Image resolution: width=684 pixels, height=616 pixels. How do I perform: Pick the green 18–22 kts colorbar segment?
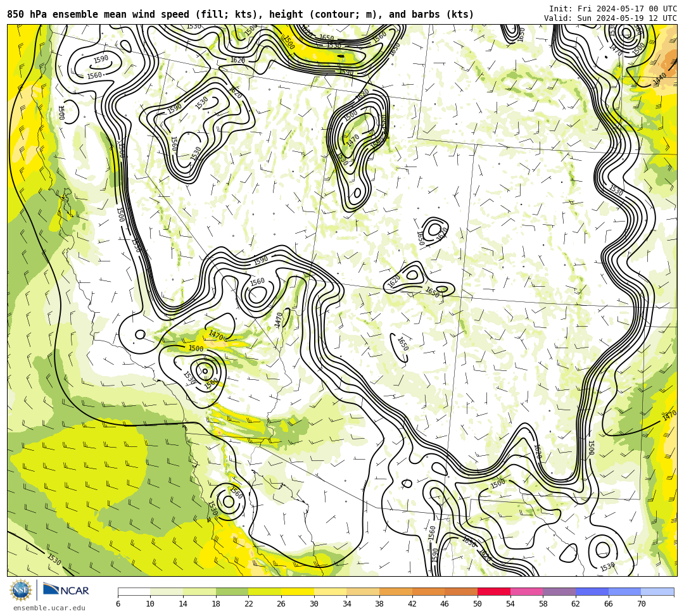coord(232,591)
